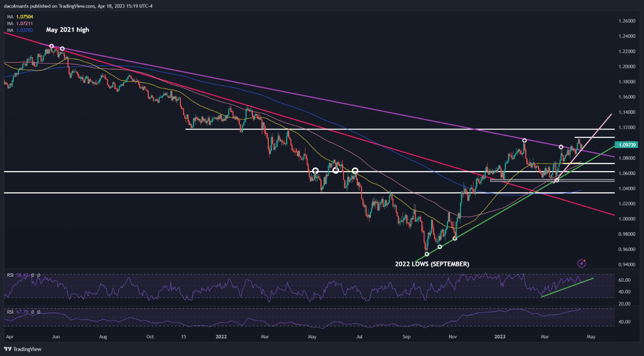Click the TradingView logo at bottom left

pos(22,349)
